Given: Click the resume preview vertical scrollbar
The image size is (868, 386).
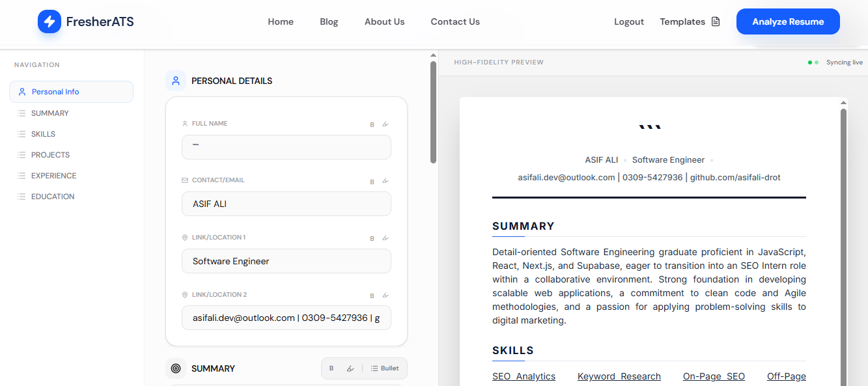Looking at the screenshot, I should 844,247.
